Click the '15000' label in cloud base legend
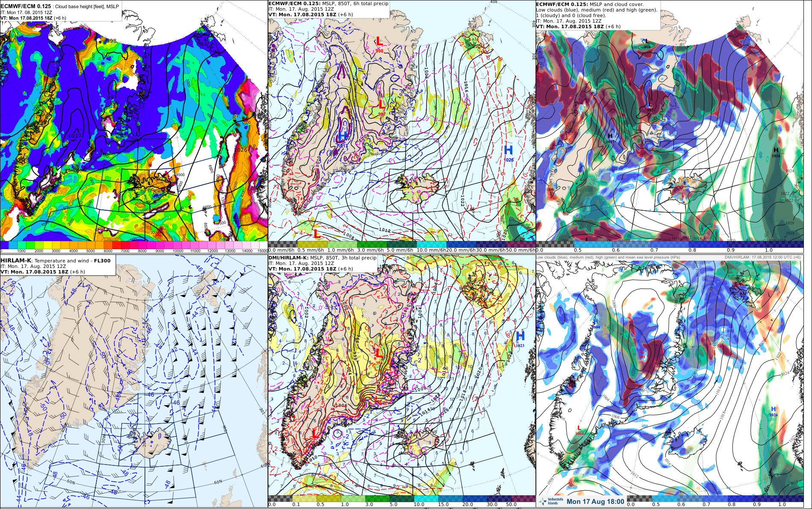Image resolution: width=812 pixels, height=509 pixels. (262, 251)
